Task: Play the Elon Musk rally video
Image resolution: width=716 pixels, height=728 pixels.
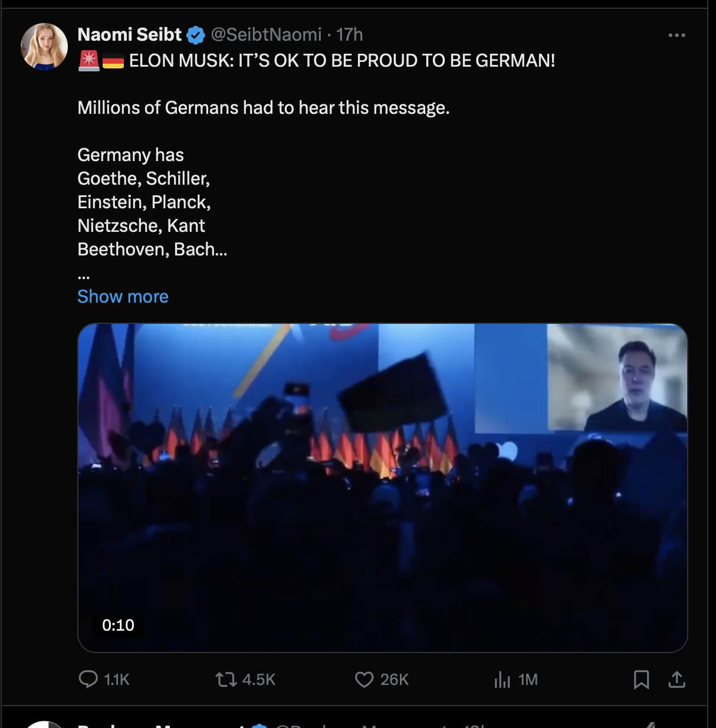Action: click(383, 488)
